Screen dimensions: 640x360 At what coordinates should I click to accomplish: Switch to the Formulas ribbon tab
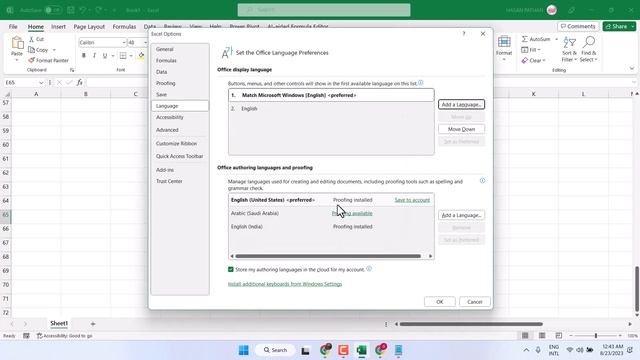coord(124,27)
